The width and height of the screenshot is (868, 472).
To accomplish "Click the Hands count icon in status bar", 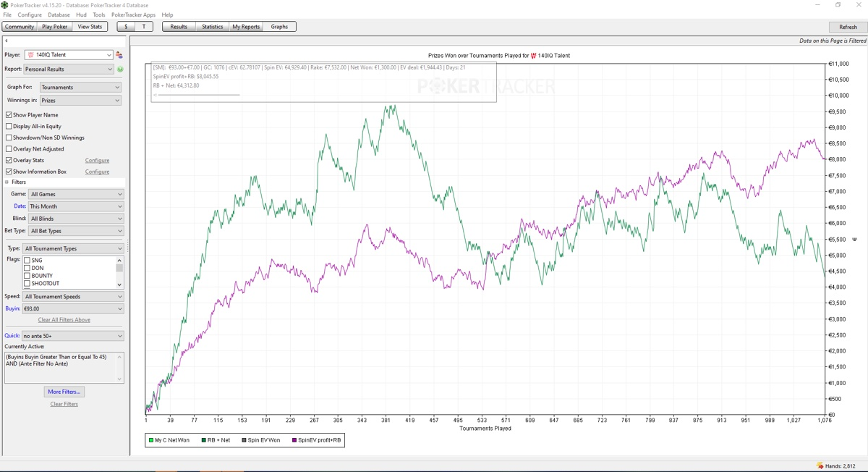I will click(x=820, y=465).
